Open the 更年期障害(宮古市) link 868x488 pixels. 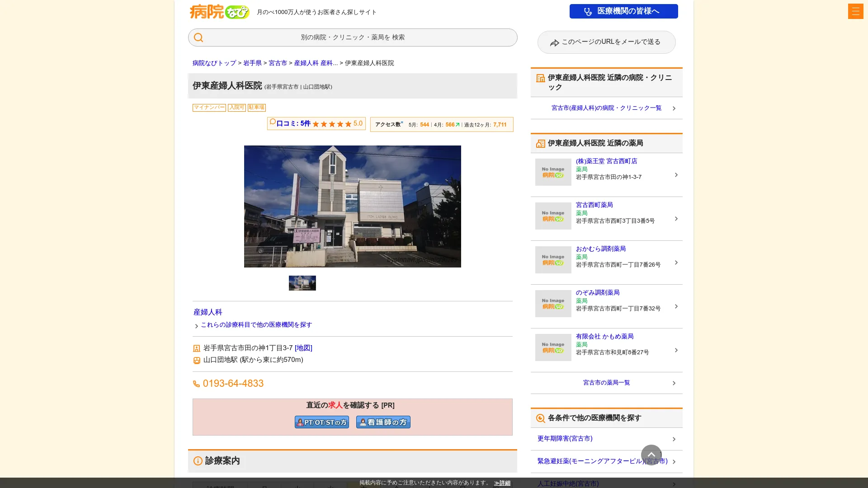click(565, 439)
